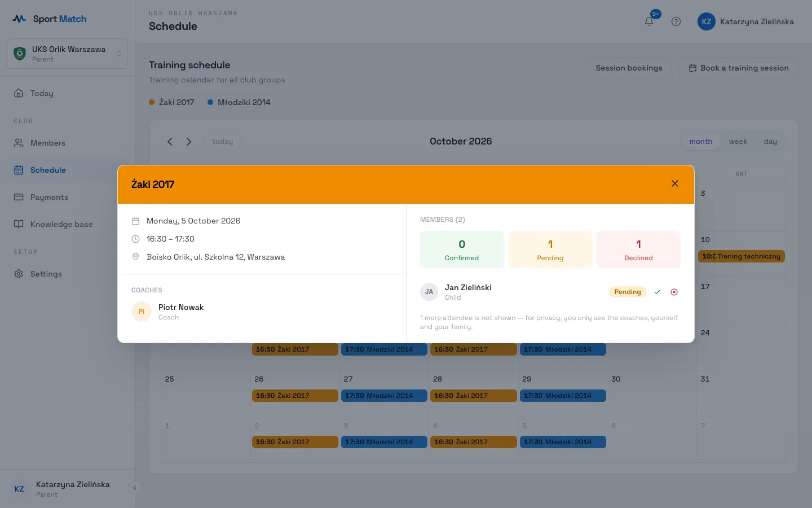Open the help question mark icon
812x508 pixels.
[676, 21]
